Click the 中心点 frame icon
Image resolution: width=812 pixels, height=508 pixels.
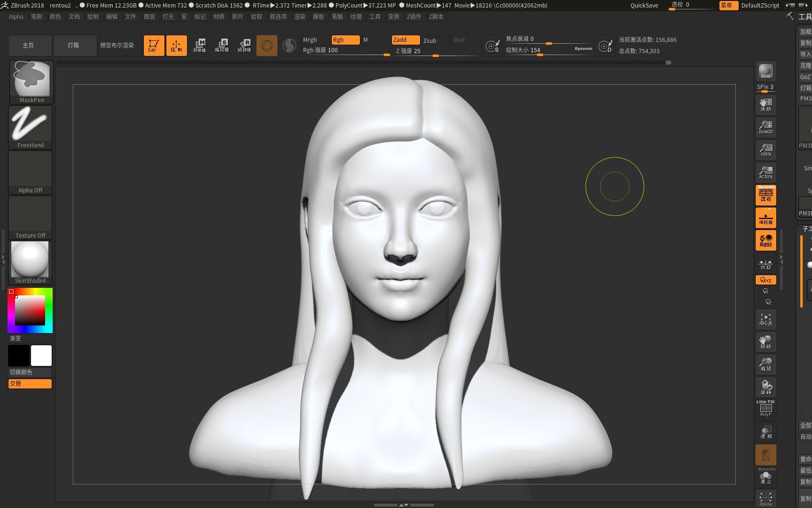click(x=765, y=319)
